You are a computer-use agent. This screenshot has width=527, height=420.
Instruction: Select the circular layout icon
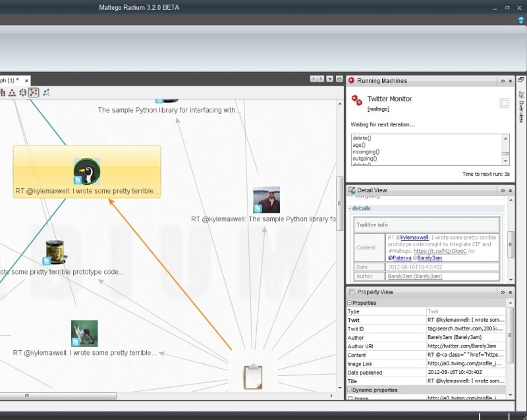tap(22, 92)
